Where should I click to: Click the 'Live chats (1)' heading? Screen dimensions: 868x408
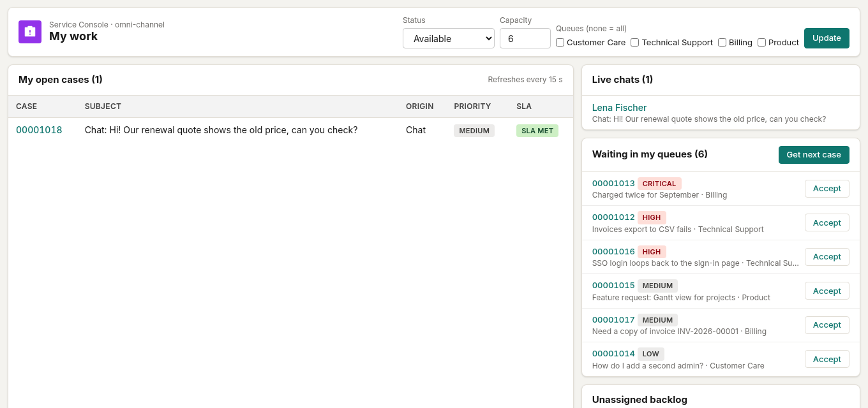(x=622, y=80)
